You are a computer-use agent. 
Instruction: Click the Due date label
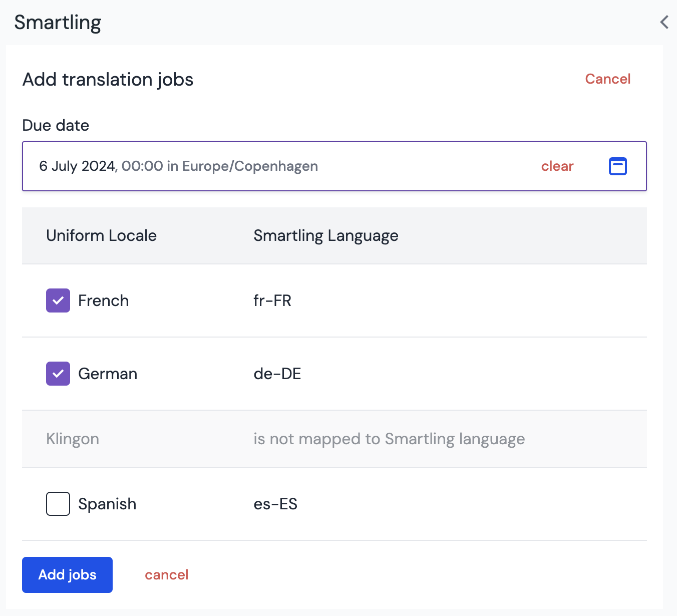click(x=56, y=125)
